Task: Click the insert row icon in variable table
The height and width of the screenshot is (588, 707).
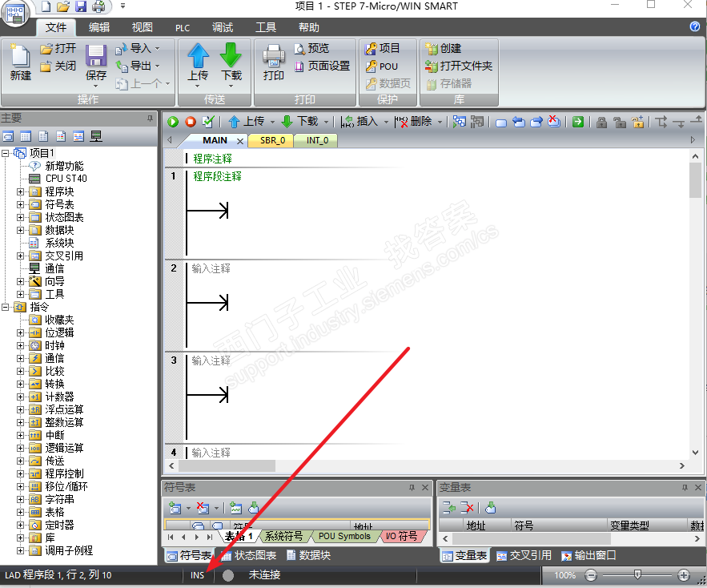Action: click(x=448, y=508)
